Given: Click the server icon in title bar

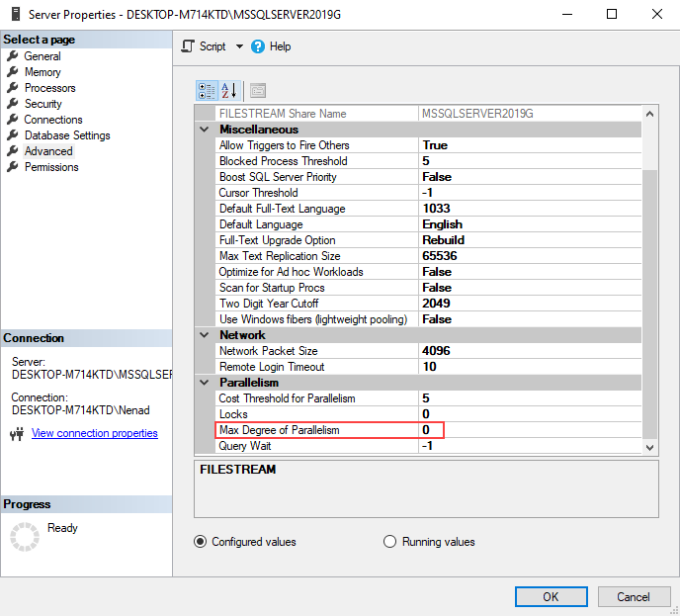Looking at the screenshot, I should click(x=16, y=14).
